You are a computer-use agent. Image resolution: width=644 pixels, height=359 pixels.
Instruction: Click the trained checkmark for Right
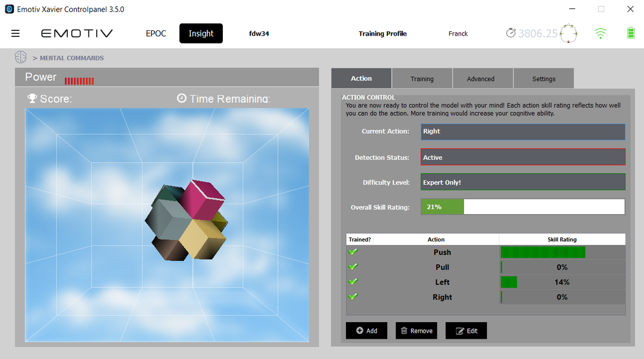tap(353, 297)
